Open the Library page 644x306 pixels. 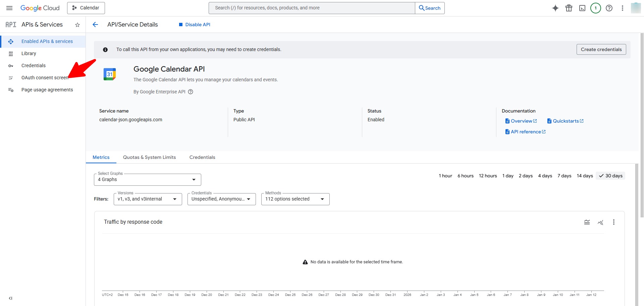point(43,53)
